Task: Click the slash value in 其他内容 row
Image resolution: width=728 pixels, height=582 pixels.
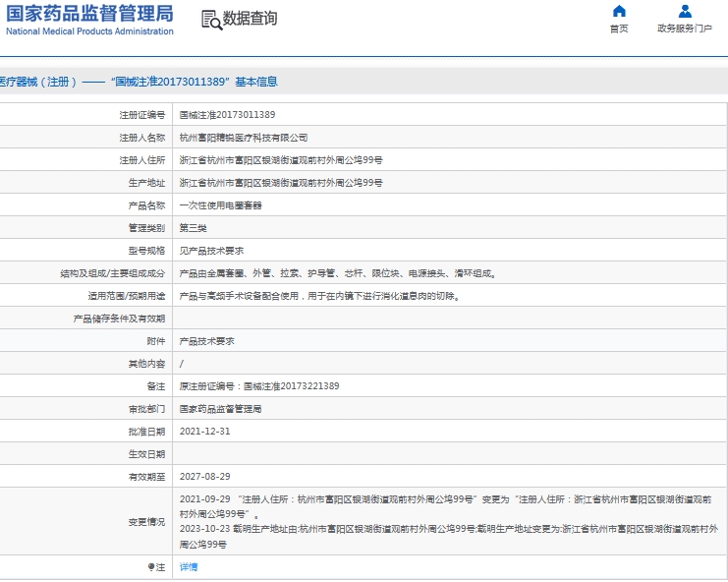Action: pos(182,364)
